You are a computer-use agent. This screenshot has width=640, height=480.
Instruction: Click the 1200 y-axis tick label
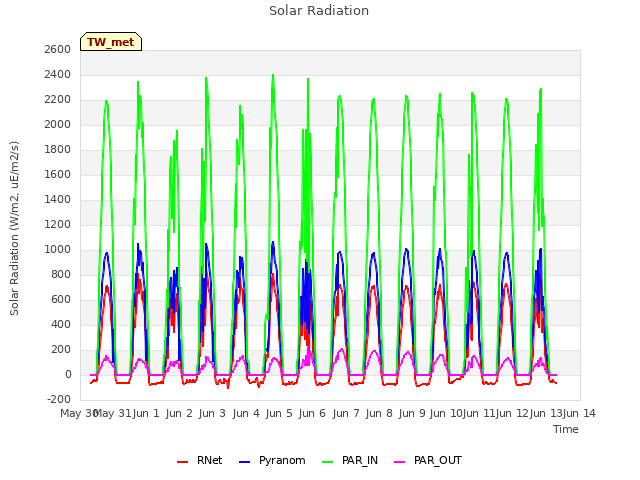pos(58,224)
